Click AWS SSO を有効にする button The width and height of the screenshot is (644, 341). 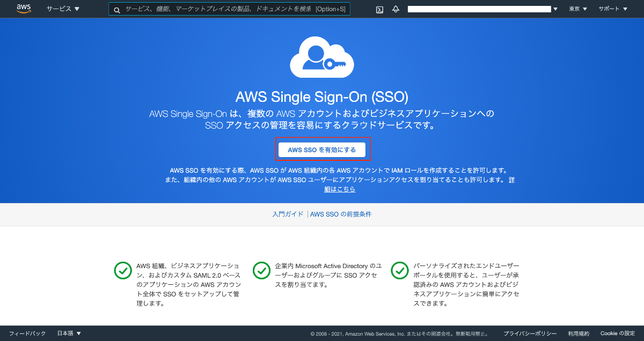point(322,150)
